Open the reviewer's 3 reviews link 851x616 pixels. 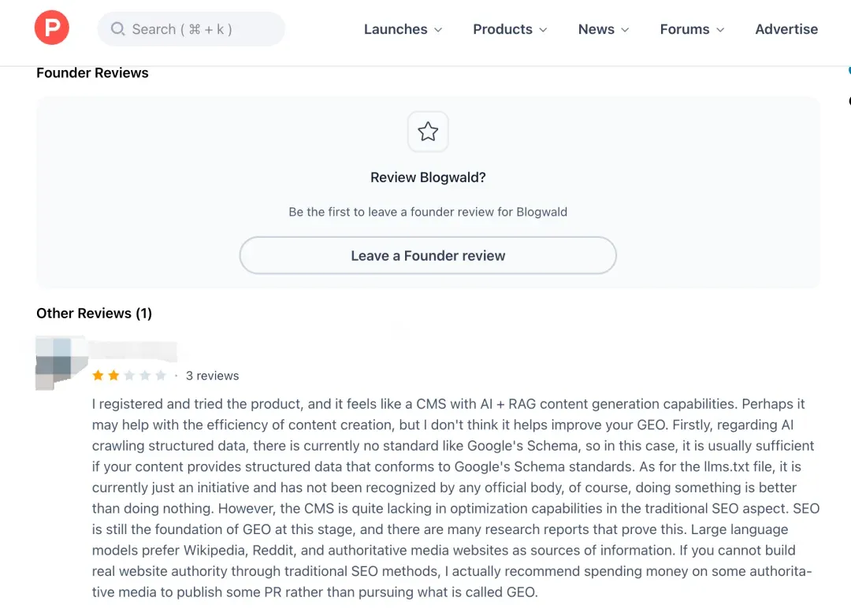tap(212, 376)
